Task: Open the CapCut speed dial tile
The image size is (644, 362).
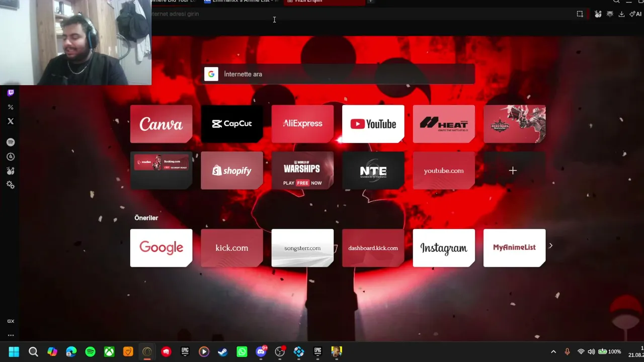Action: pos(232,124)
